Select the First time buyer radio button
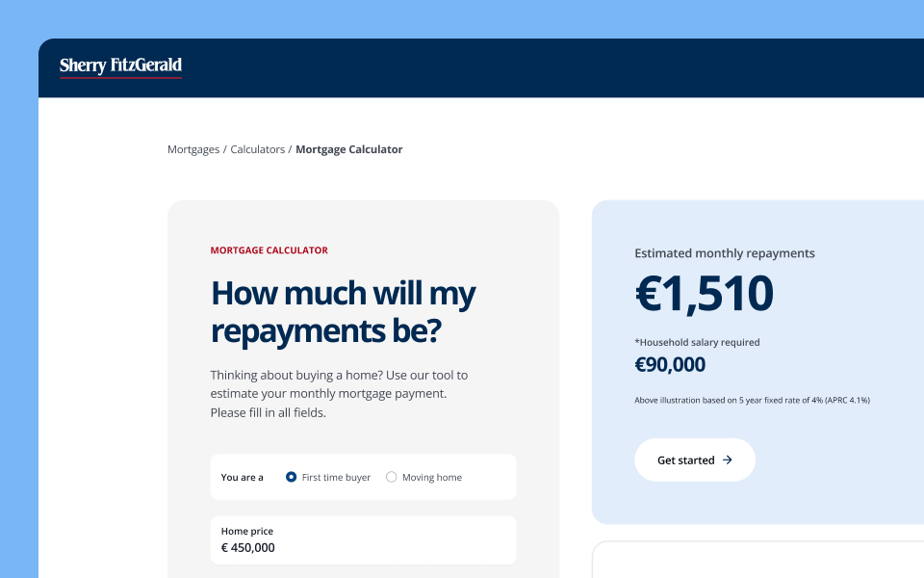Viewport: 924px width, 578px height. (291, 476)
